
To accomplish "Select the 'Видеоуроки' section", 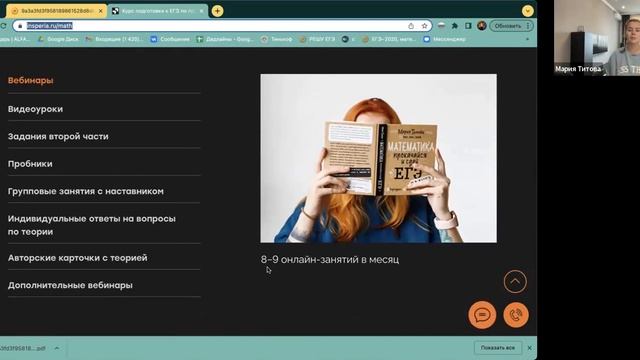I will [x=36, y=109].
